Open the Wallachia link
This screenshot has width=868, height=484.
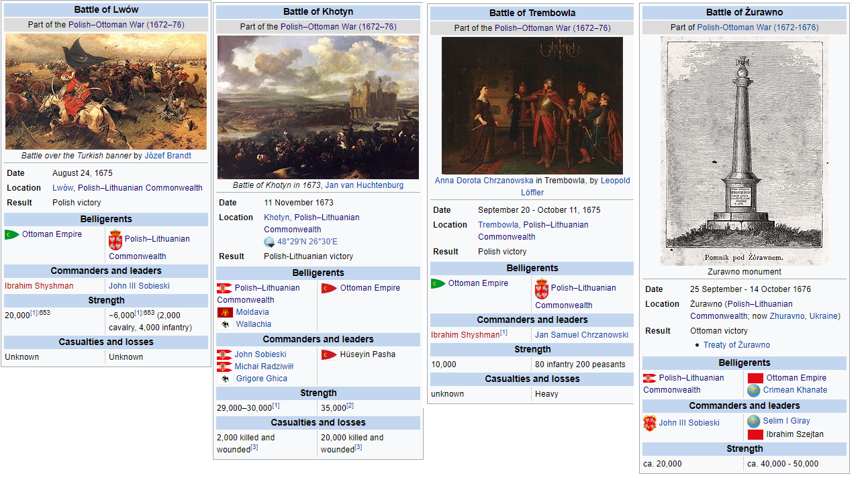(x=254, y=325)
